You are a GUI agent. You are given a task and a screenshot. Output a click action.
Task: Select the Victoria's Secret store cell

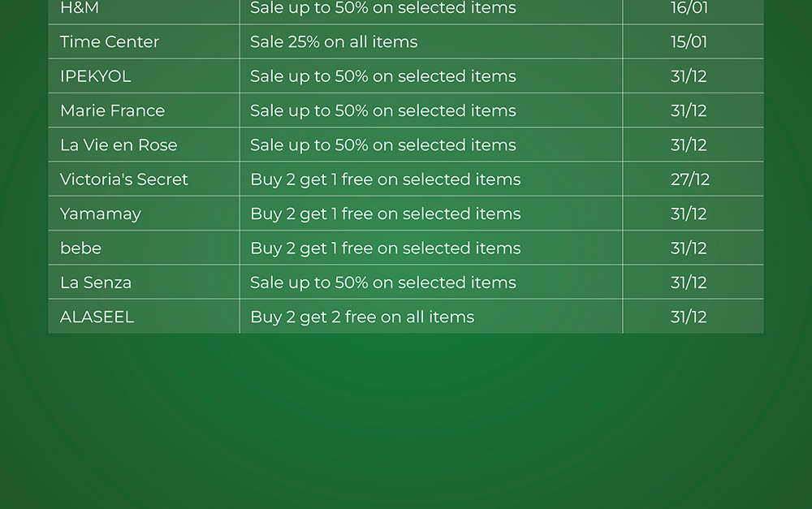[123, 179]
